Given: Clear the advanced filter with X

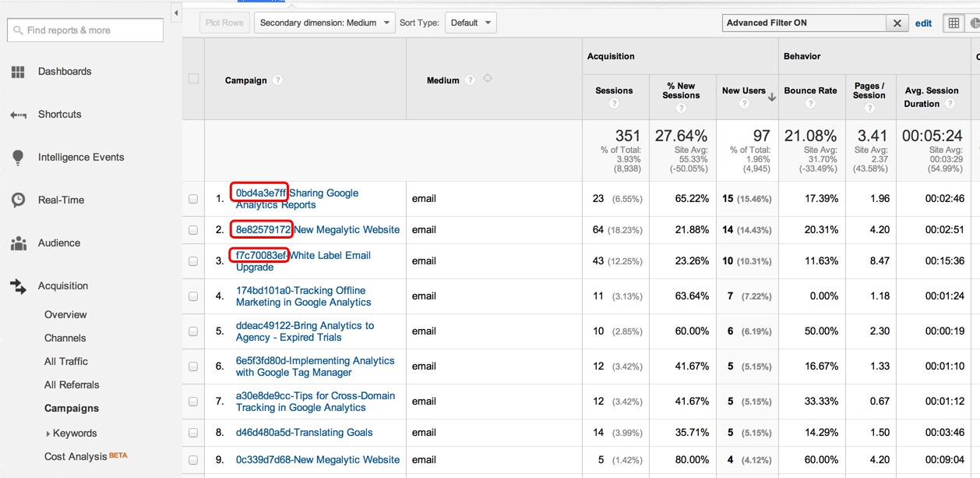Looking at the screenshot, I should coord(897,23).
